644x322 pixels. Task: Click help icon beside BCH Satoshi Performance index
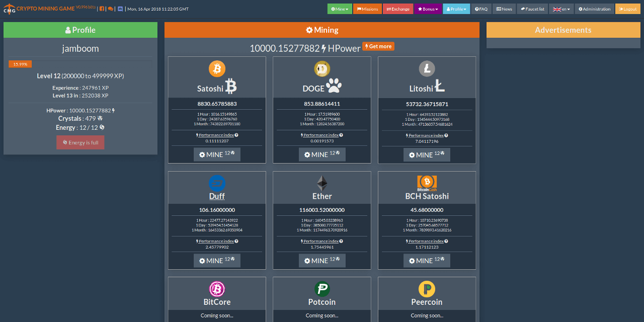(x=446, y=241)
